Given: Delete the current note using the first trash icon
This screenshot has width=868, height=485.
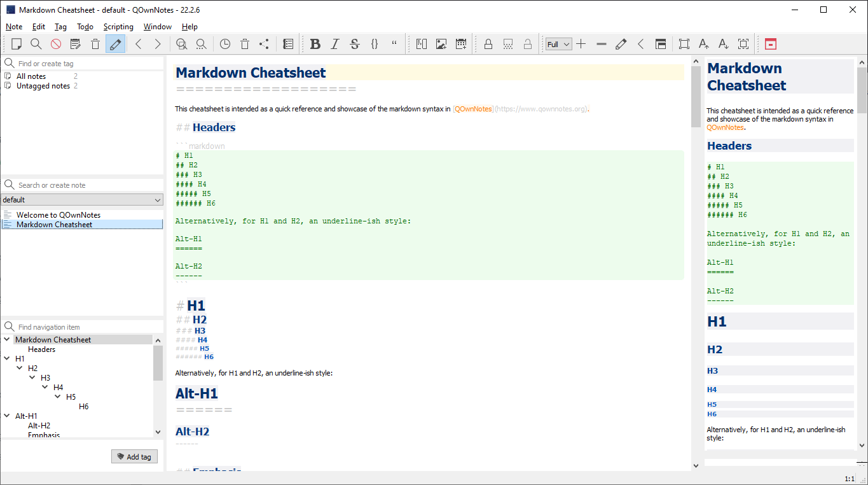Looking at the screenshot, I should click(95, 44).
